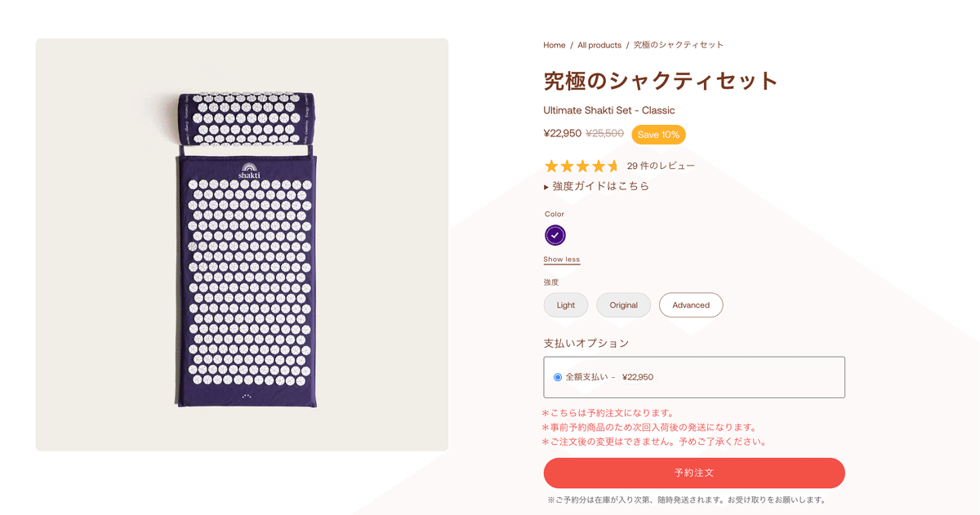The height and width of the screenshot is (515, 980).
Task: Collapse color options with Show less
Action: pyautogui.click(x=561, y=259)
